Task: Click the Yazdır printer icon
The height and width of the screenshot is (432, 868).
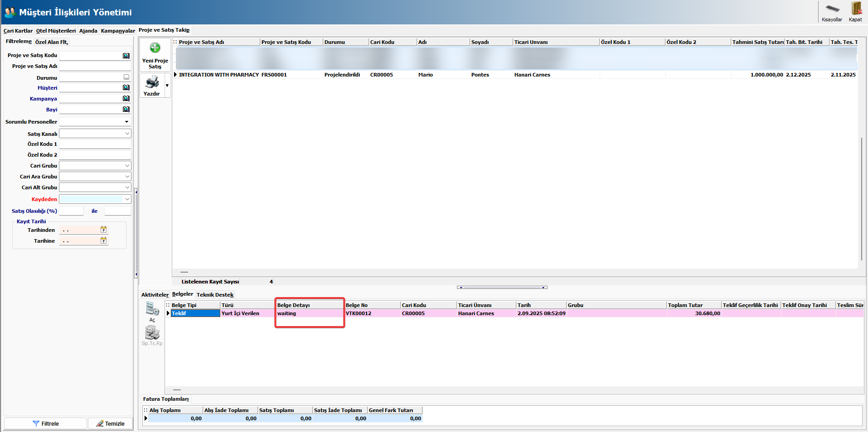Action: pyautogui.click(x=152, y=82)
